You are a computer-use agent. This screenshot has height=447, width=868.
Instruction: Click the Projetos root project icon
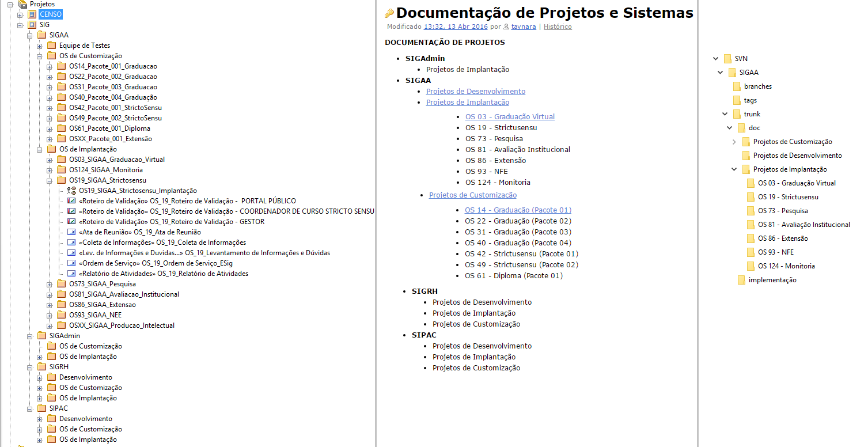click(22, 4)
